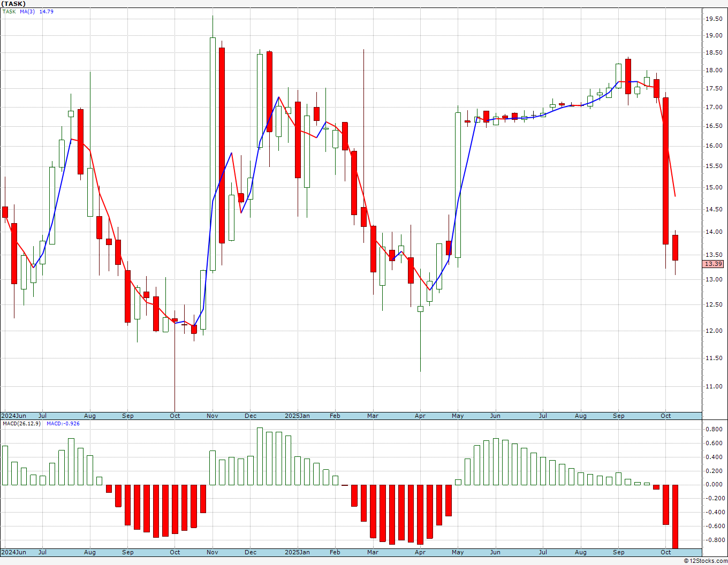Click the 13.39 current price tag
728x565 pixels.
coord(713,264)
